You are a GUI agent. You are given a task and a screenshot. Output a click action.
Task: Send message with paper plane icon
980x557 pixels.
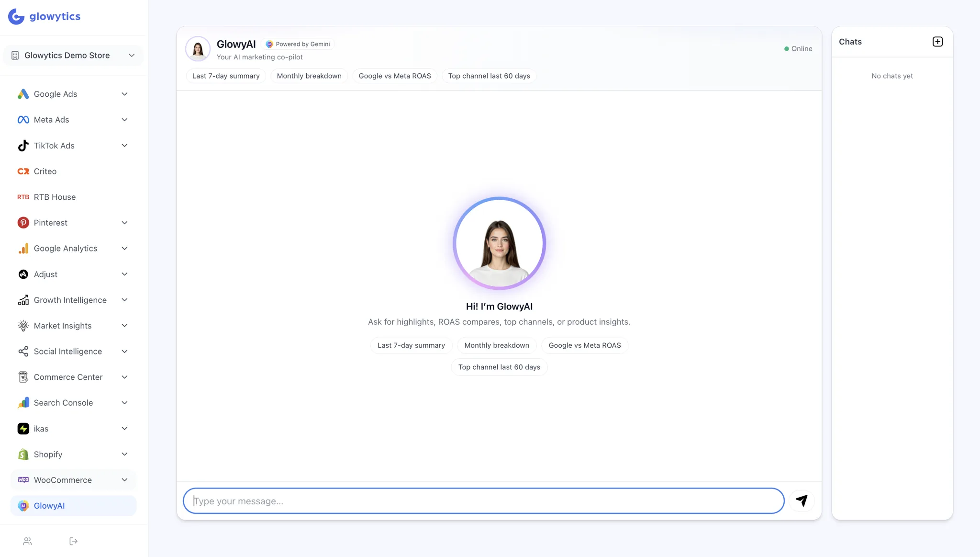tap(802, 501)
